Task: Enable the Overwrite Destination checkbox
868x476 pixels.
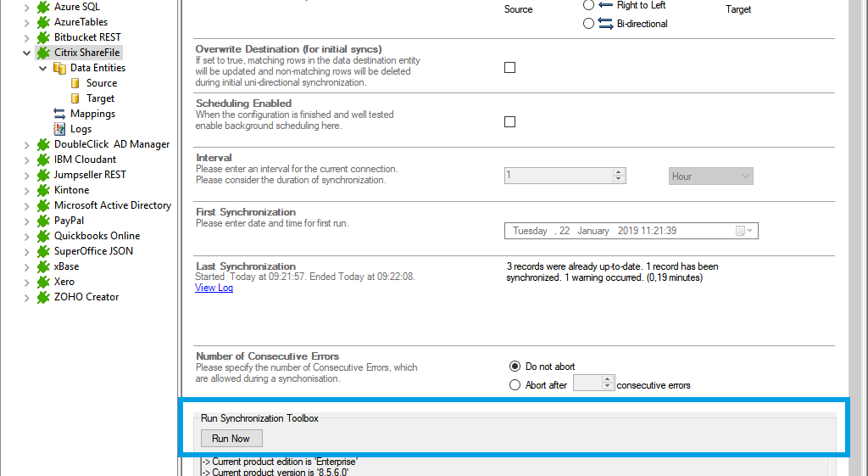Action: [509, 68]
